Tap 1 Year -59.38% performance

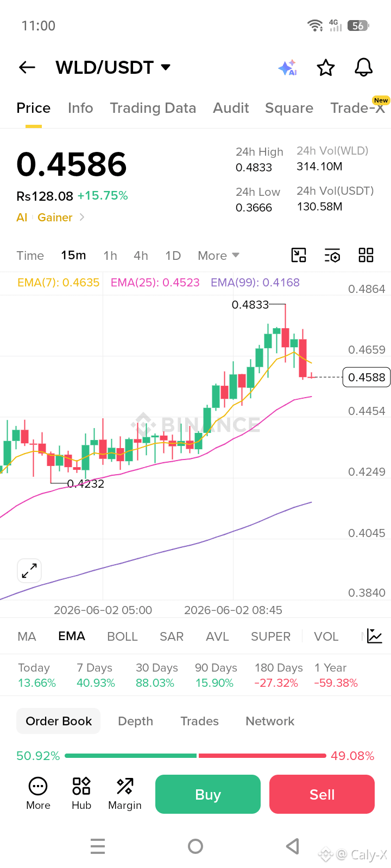tap(336, 675)
